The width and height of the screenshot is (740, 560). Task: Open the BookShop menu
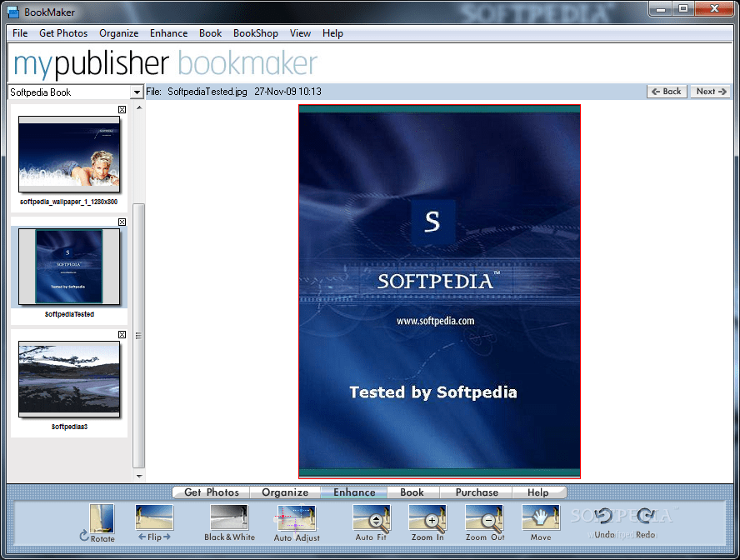256,33
